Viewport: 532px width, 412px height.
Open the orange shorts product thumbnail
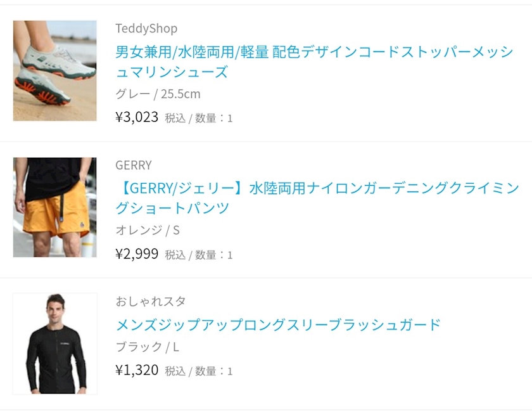click(55, 207)
